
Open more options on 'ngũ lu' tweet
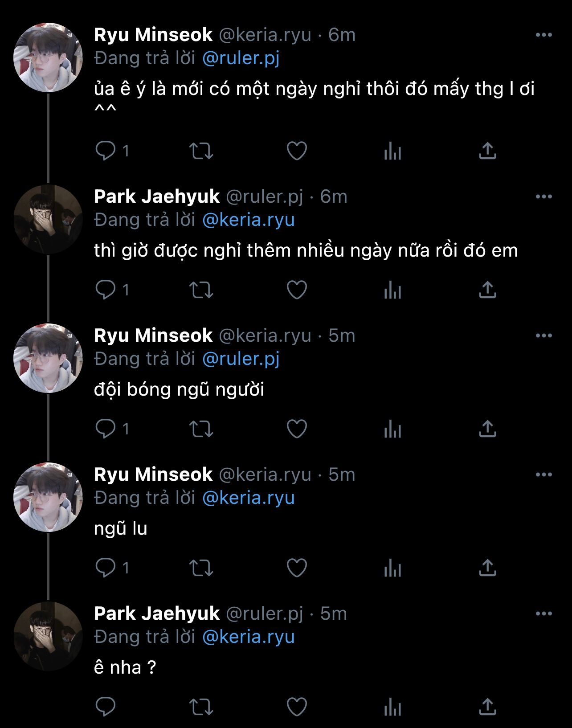[543, 475]
